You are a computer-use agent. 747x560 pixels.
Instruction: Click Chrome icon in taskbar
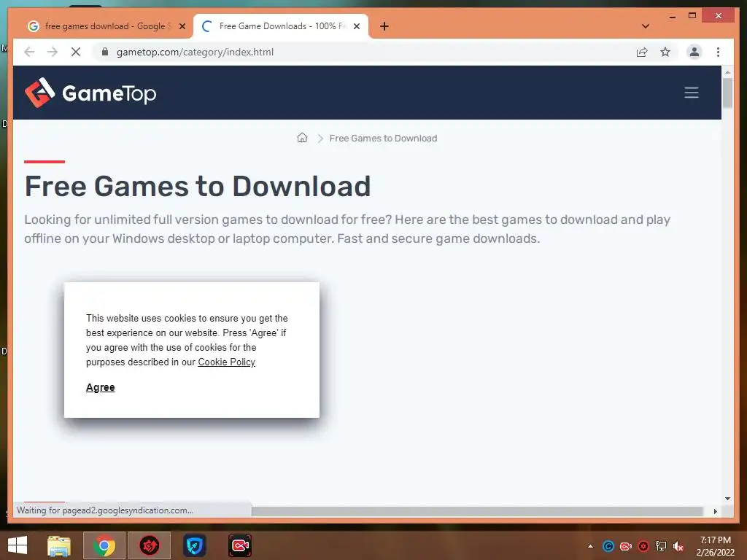(x=104, y=545)
